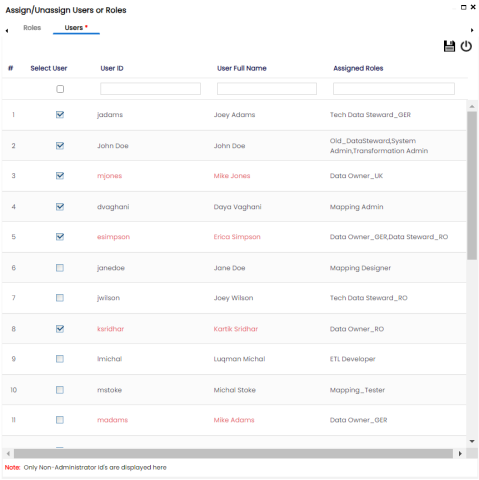479x480 pixels.
Task: Click the scroll up arrow
Action: click(472, 106)
